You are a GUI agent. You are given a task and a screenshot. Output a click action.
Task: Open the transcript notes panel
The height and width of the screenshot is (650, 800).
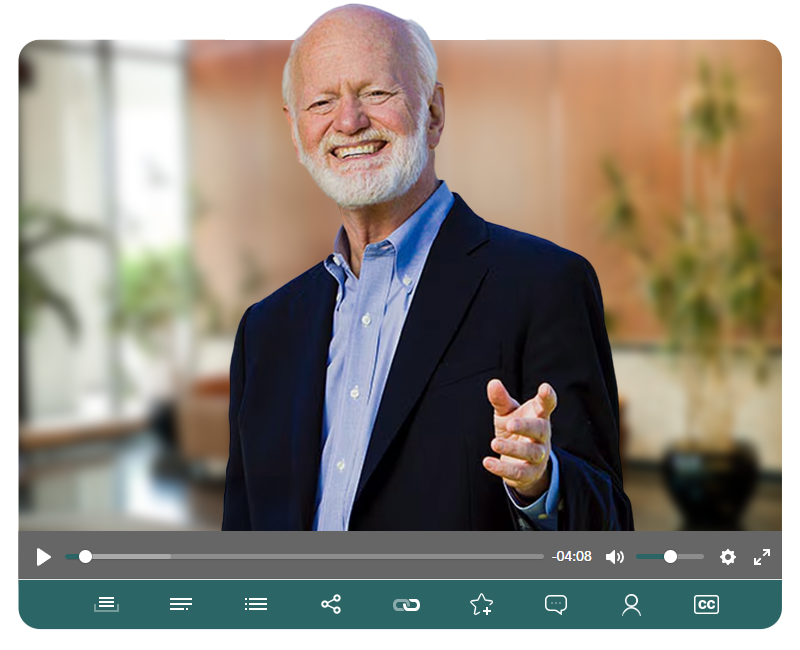[x=106, y=604]
